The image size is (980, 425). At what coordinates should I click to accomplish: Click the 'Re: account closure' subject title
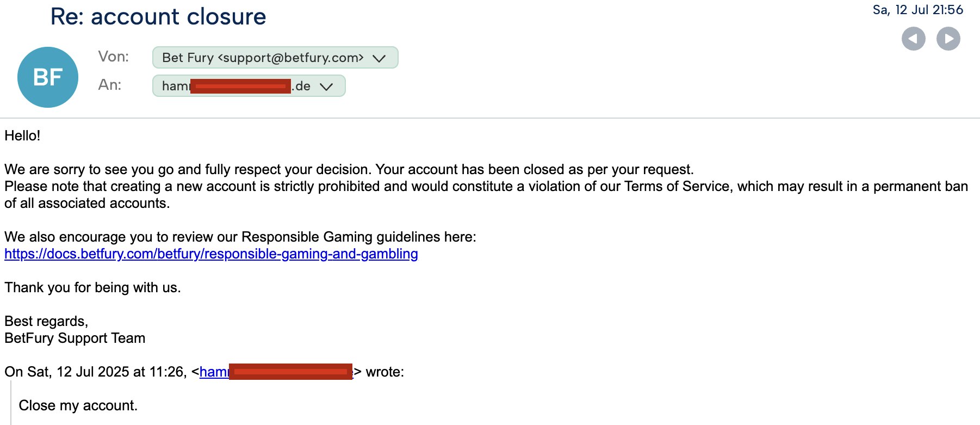pyautogui.click(x=158, y=17)
